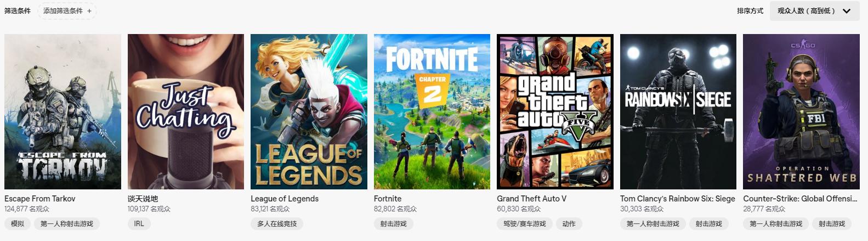
Task: Open the 观众人数(高到低) sort dropdown
Action: (x=814, y=11)
